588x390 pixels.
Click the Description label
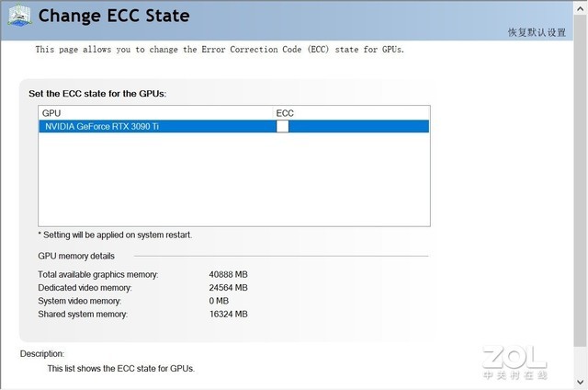click(42, 353)
